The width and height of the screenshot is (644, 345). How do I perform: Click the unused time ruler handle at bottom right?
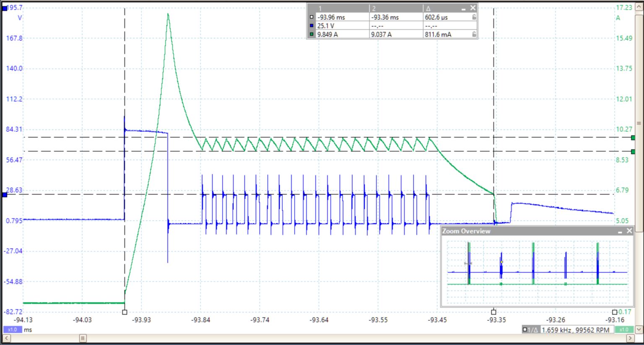[614, 312]
